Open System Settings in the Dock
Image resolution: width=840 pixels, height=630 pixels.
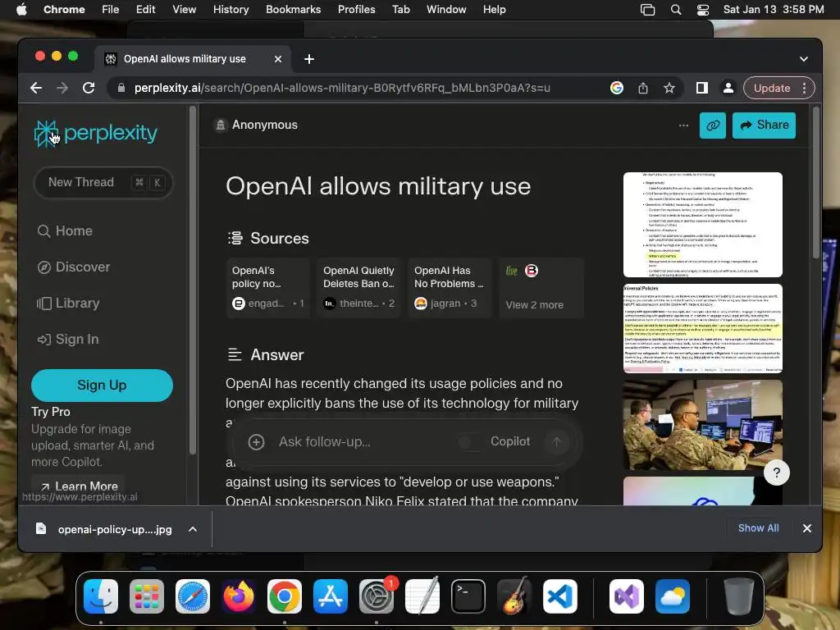coord(377,596)
